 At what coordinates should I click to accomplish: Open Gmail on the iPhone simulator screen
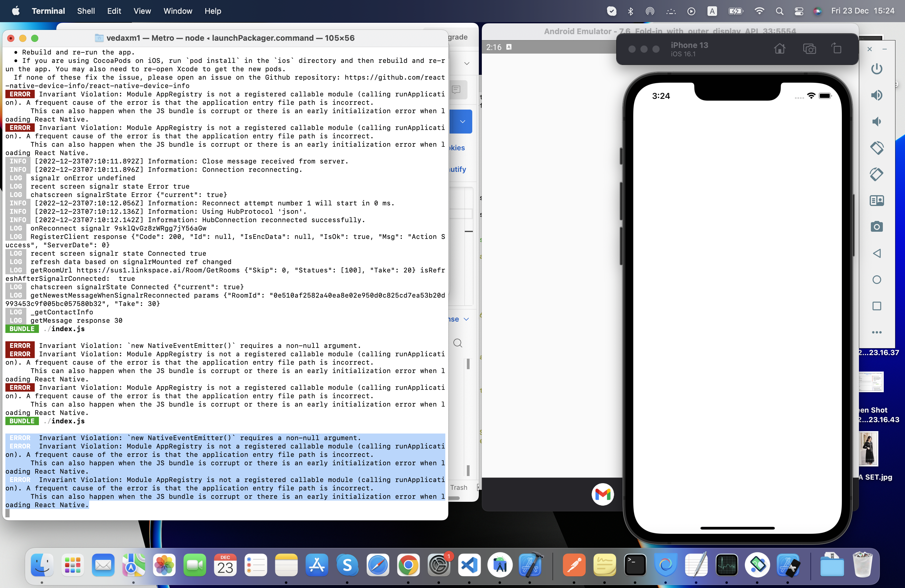pyautogui.click(x=603, y=494)
